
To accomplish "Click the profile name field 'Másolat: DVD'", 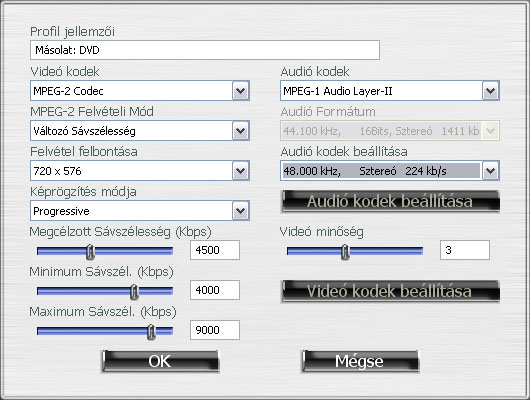I will tap(205, 50).
